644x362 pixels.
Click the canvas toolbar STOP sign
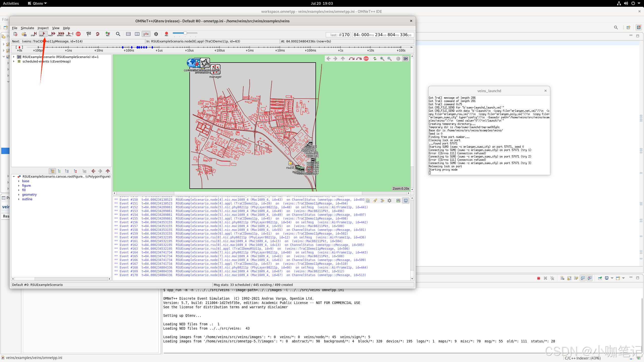tap(366, 59)
